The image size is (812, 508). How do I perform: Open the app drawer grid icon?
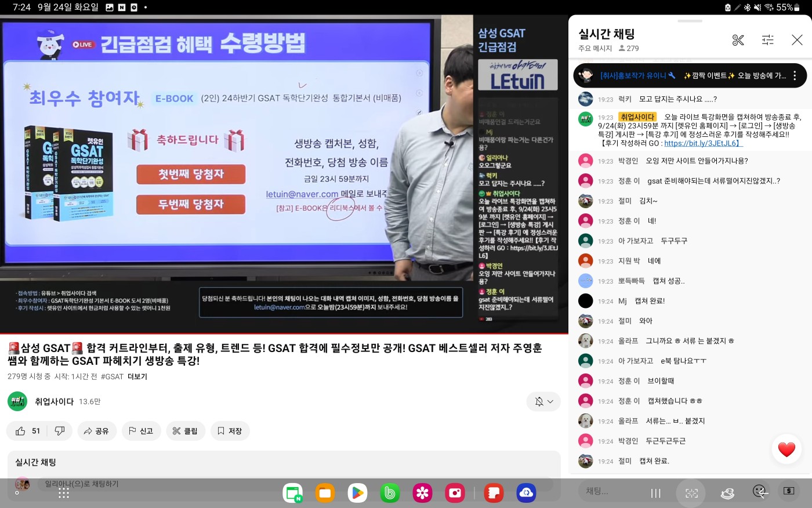[x=64, y=493]
